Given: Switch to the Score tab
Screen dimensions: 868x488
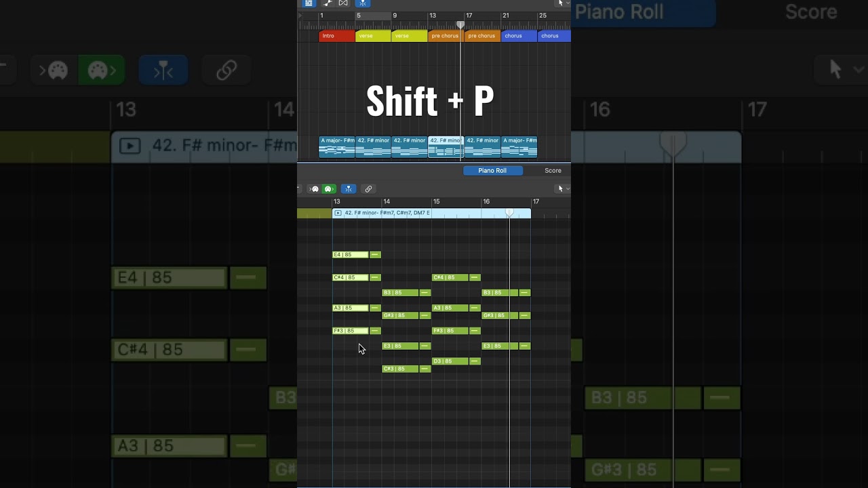Looking at the screenshot, I should (x=553, y=171).
